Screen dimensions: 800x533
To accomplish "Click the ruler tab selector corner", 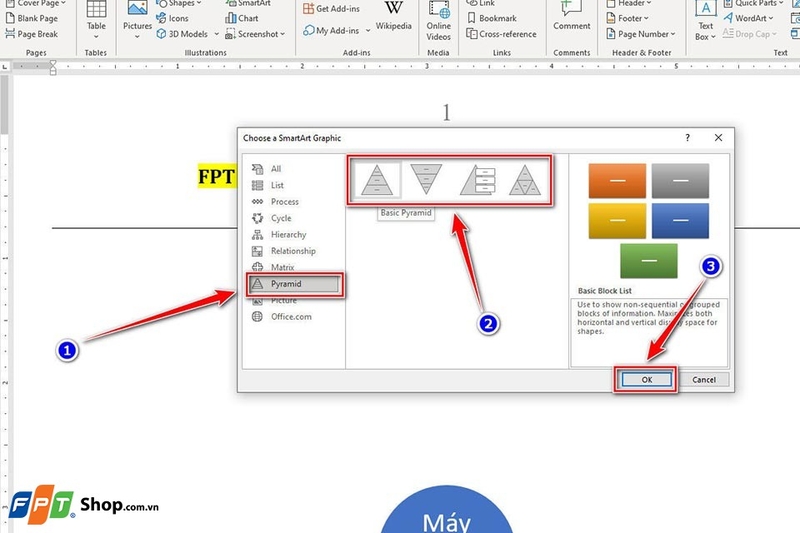I will [5, 66].
